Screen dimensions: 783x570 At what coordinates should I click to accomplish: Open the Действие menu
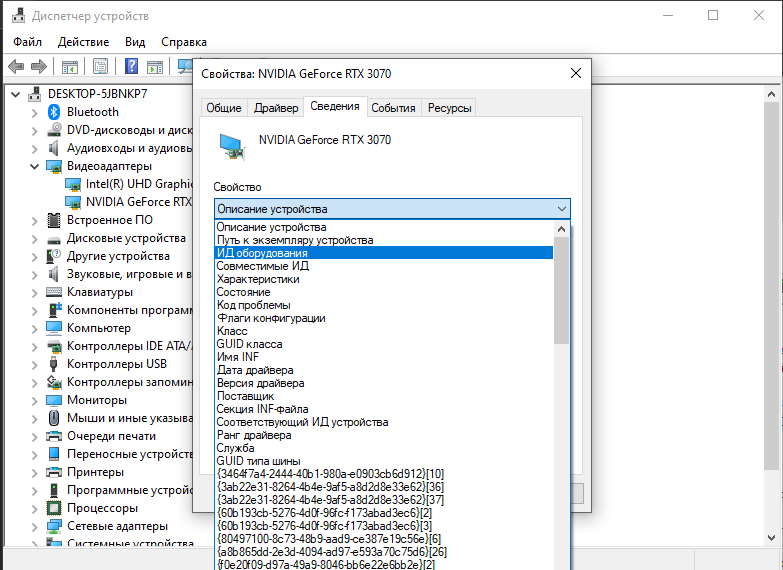[83, 42]
